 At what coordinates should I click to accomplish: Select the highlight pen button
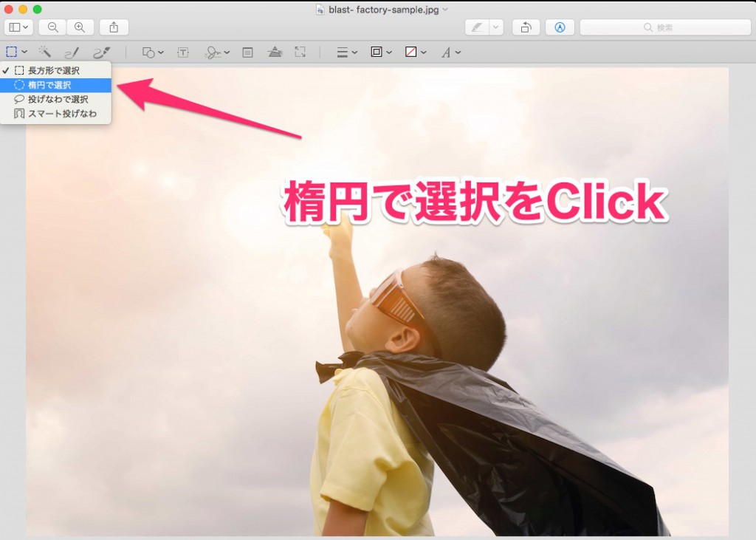click(478, 27)
